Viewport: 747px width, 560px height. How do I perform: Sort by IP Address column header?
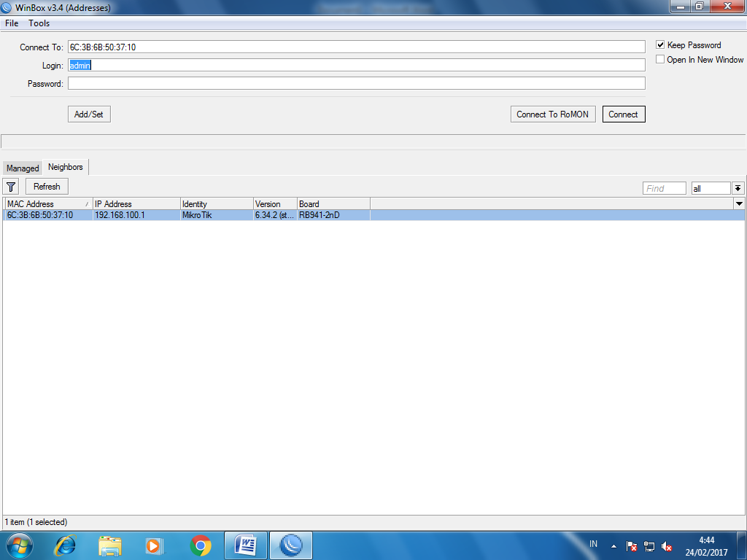(136, 204)
